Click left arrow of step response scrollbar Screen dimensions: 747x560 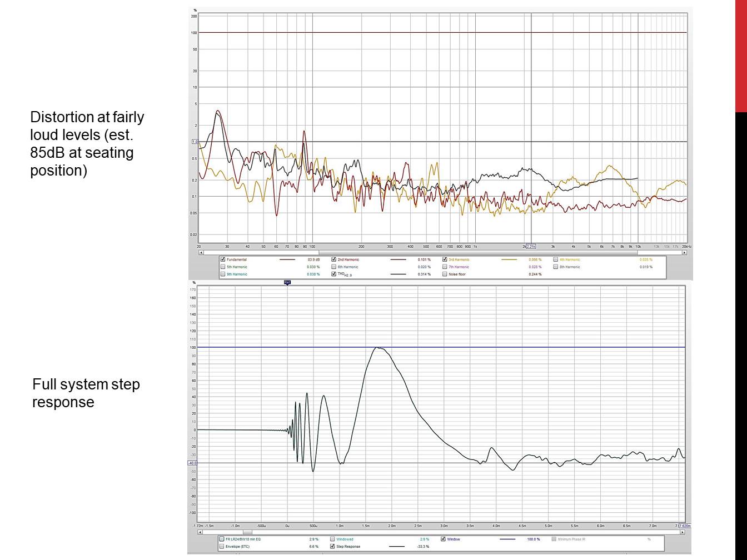point(201,532)
